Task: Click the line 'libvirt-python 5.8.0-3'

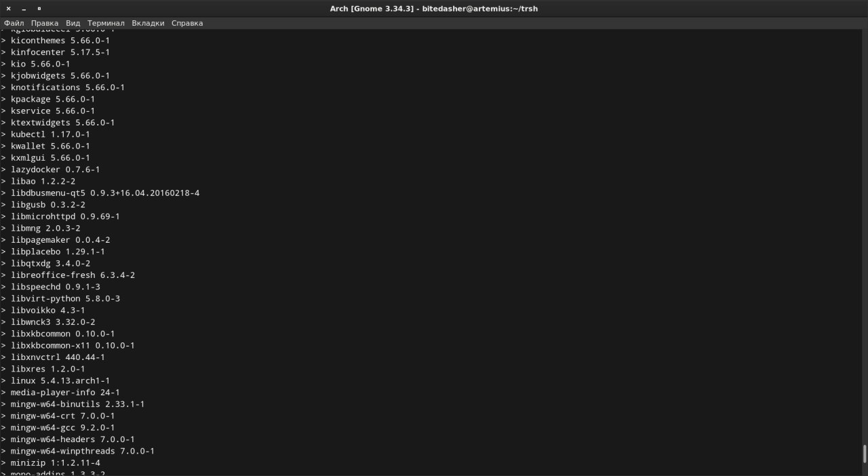Action: pos(65,298)
